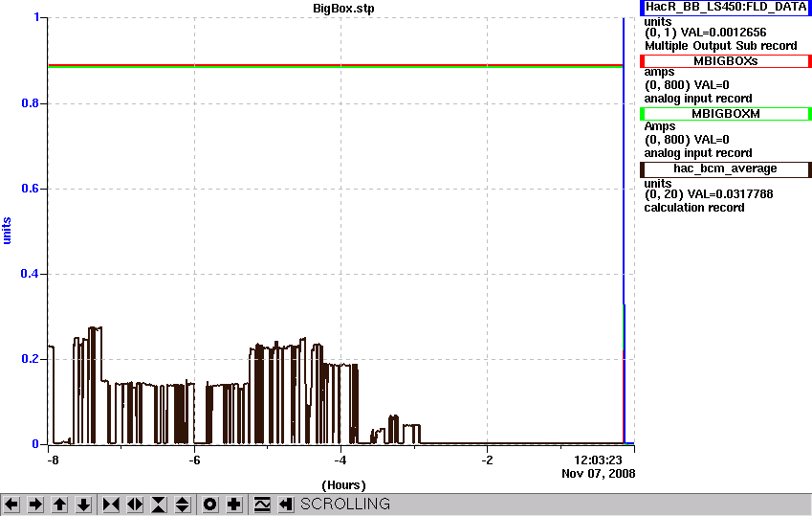
Task: Click the -6 hour x-axis tick label
Action: click(194, 460)
